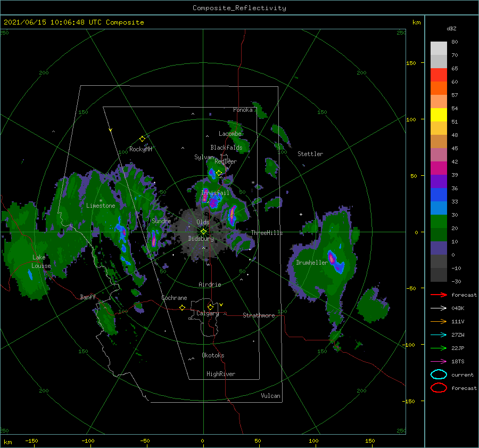This screenshot has width=479, height=448.
Task: Click the Lake Louise label
Action: pos(41,262)
